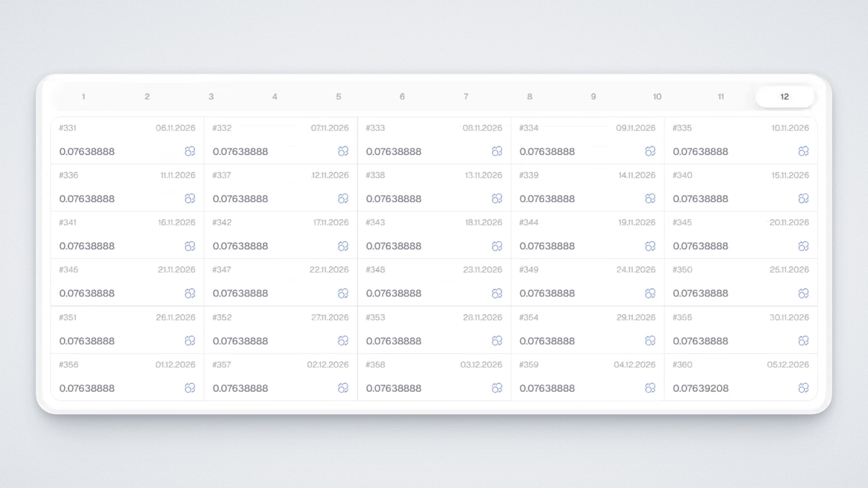
Task: Click the token icon in entry #345
Action: (803, 246)
